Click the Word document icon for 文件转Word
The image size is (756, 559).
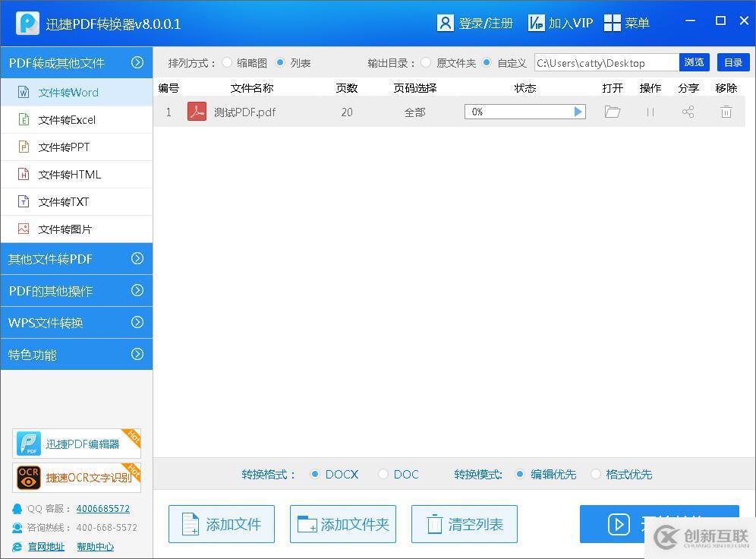click(x=24, y=92)
